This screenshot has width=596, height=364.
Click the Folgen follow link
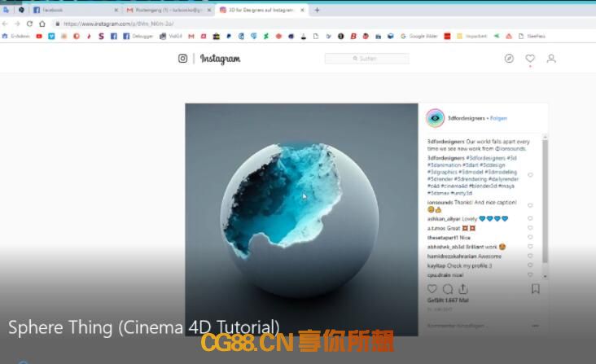pos(498,118)
